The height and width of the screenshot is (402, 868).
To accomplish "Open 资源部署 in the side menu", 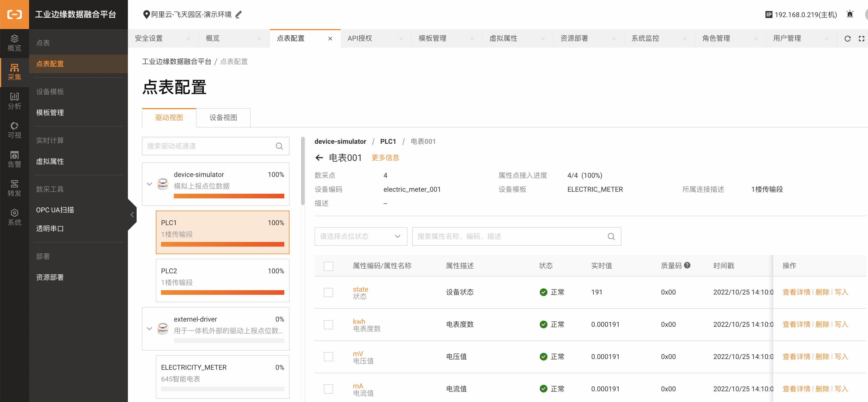I will coord(50,277).
